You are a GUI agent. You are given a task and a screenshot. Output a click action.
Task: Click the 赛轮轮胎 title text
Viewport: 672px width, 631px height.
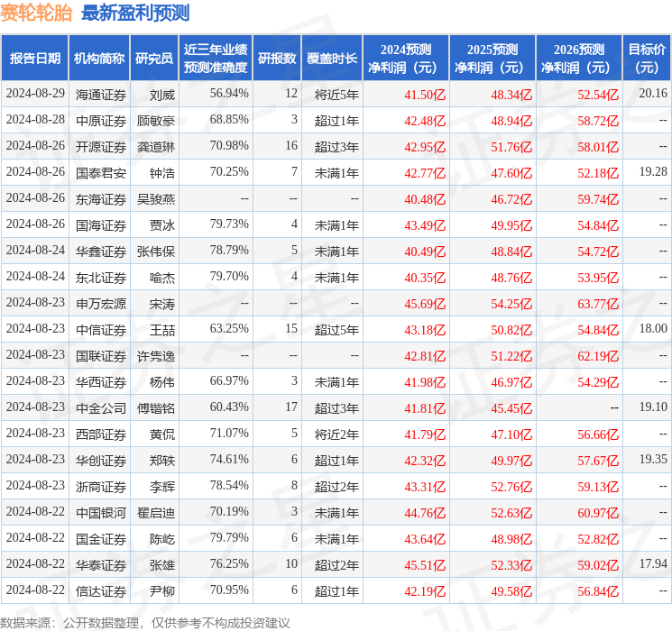[36, 13]
